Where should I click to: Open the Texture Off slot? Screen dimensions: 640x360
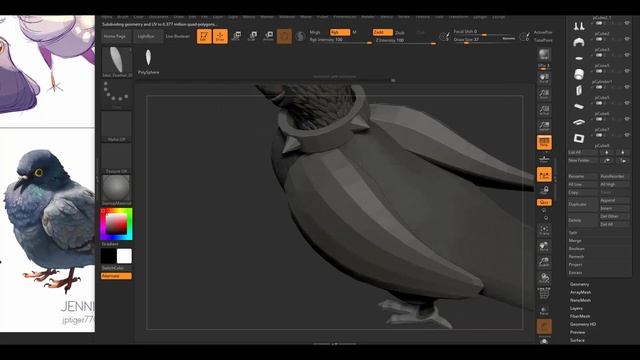116,158
